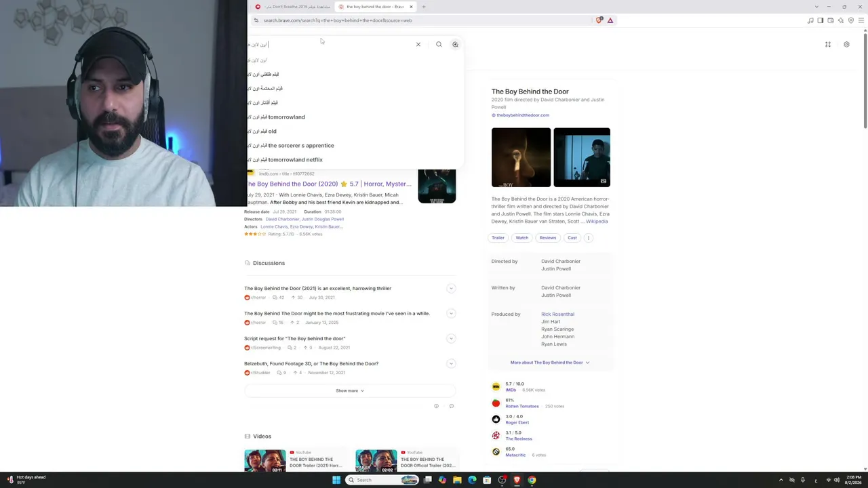Screen dimensions: 868x488
Task: Click director link David Charbonier in IMDb result
Action: pos(282,220)
